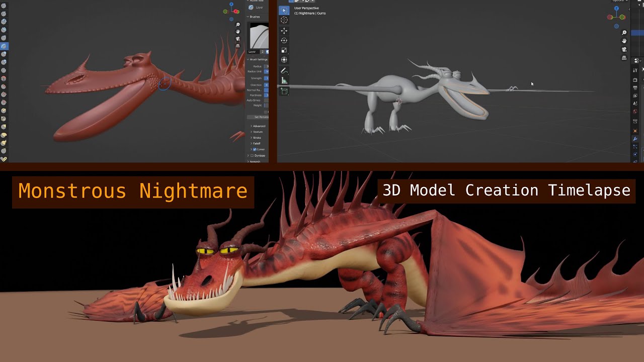Activate the Measure tool
Image resolution: width=644 pixels, height=362 pixels.
[284, 80]
